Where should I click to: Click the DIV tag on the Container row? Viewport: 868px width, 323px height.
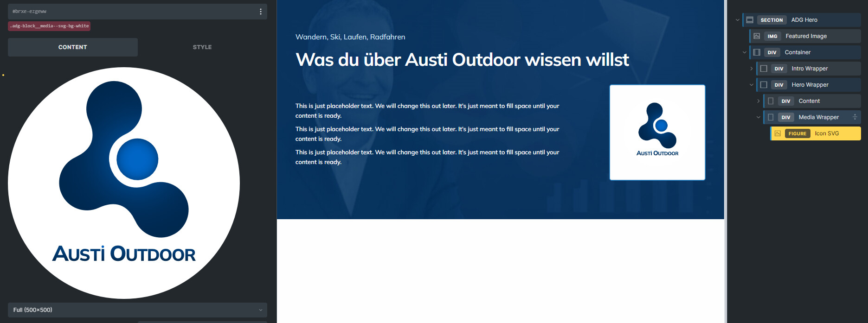tap(772, 52)
